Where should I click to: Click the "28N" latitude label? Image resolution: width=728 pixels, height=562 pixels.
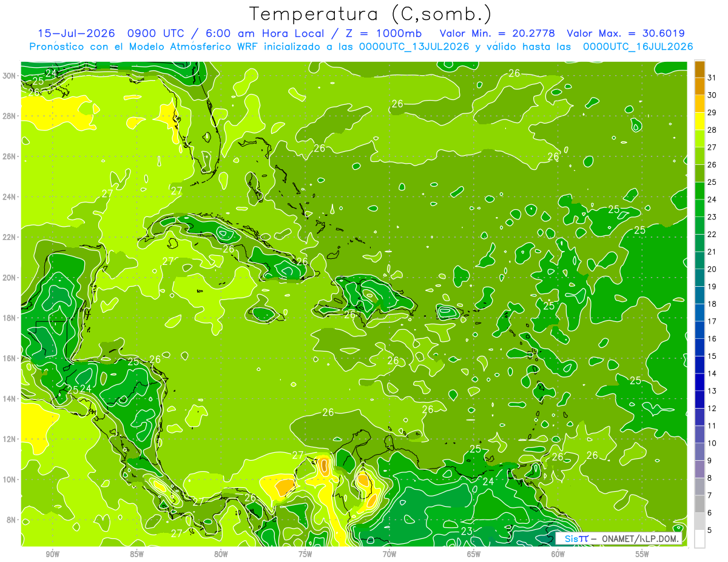(10, 116)
